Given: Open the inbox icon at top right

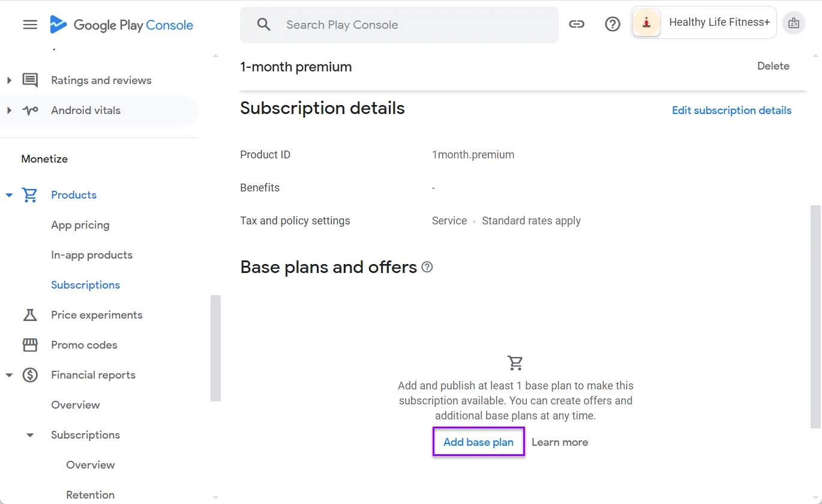Looking at the screenshot, I should (794, 23).
